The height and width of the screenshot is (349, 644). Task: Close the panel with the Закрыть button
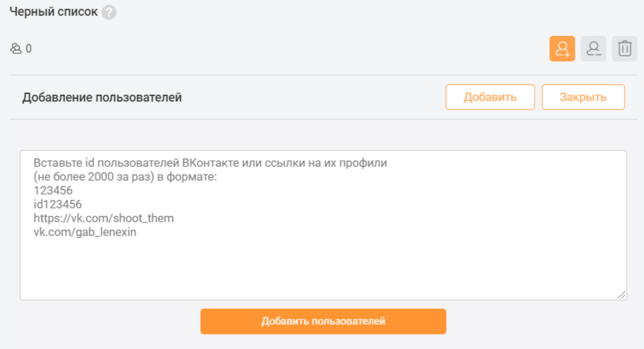pyautogui.click(x=583, y=98)
